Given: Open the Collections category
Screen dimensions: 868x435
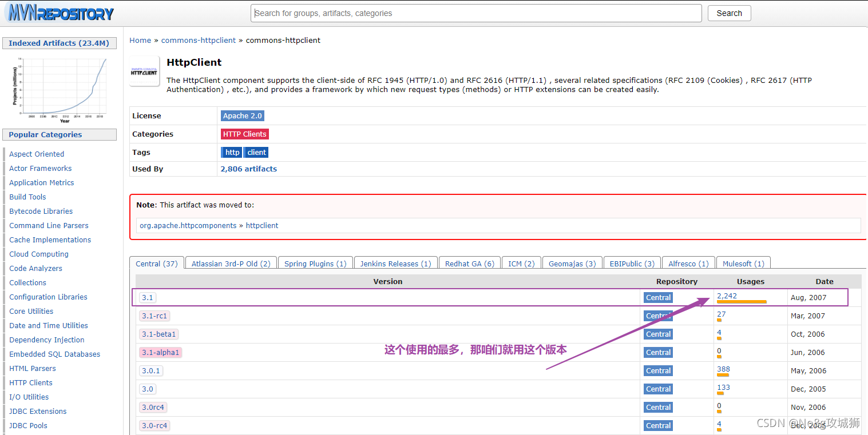Looking at the screenshot, I should click(x=27, y=282).
